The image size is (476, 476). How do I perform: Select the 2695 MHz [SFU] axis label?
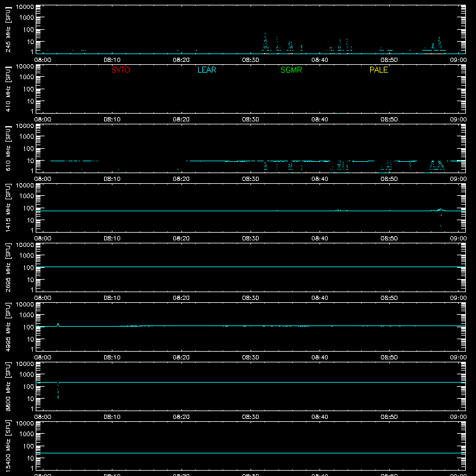tap(8, 267)
